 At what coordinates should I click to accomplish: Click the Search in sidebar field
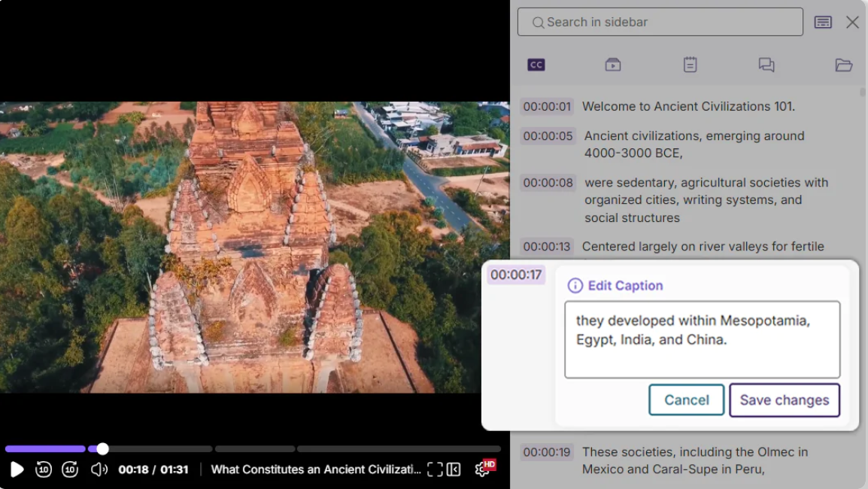(x=660, y=22)
